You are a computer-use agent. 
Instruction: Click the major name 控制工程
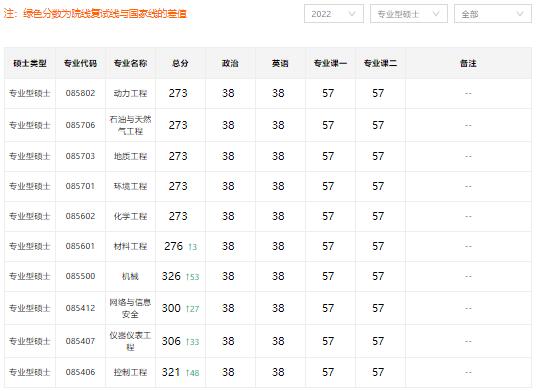131,372
